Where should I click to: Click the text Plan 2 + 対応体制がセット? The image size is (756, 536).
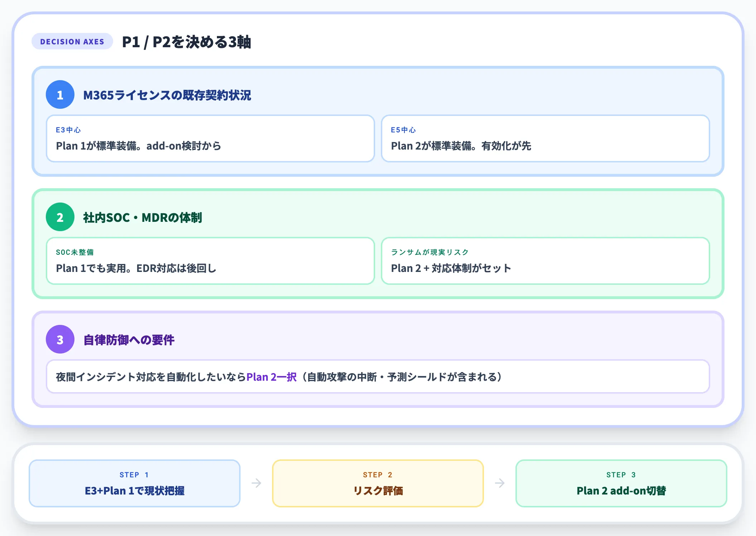click(x=451, y=268)
